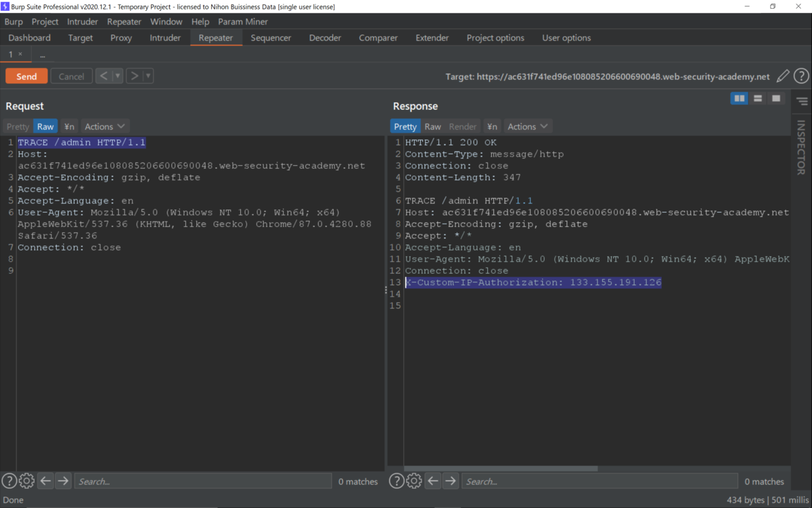812x508 pixels.
Task: Go back in request history arrow
Action: [103, 76]
